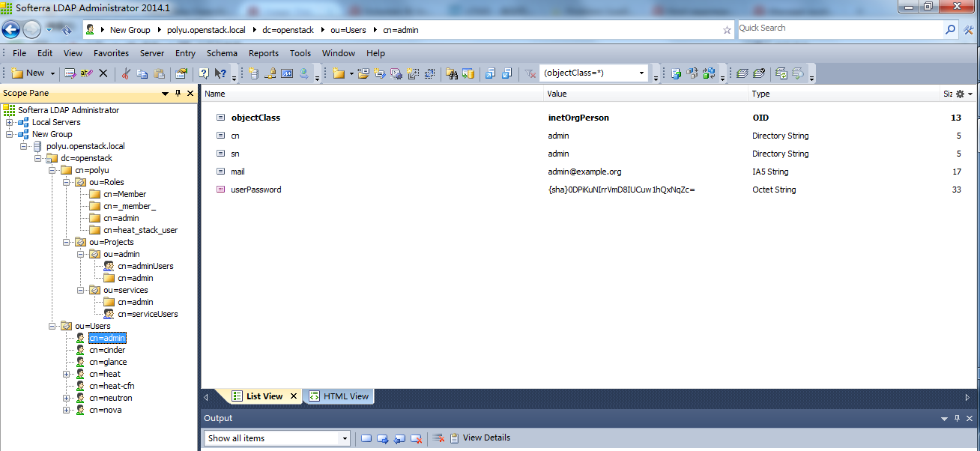Click in the Quick Search field
Viewport: 980px width, 451px height.
click(x=839, y=28)
